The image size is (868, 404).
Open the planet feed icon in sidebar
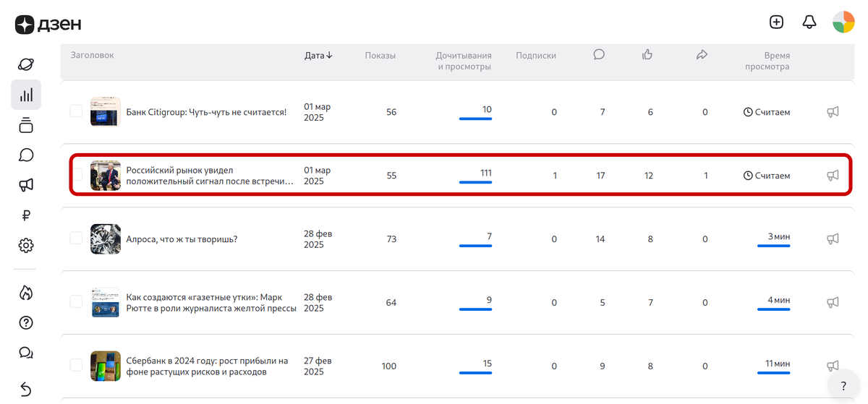pyautogui.click(x=26, y=64)
